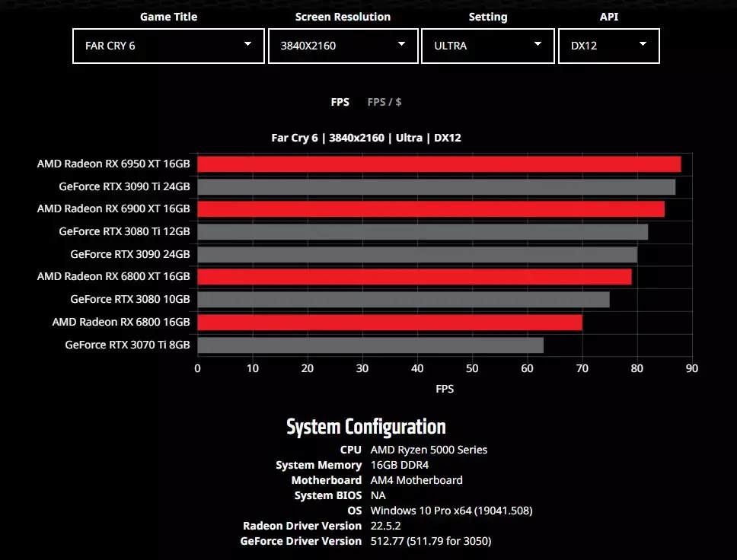Click the label 'AMD Radeon RX 6800 16GB'
This screenshot has width=737, height=560.
pos(121,322)
